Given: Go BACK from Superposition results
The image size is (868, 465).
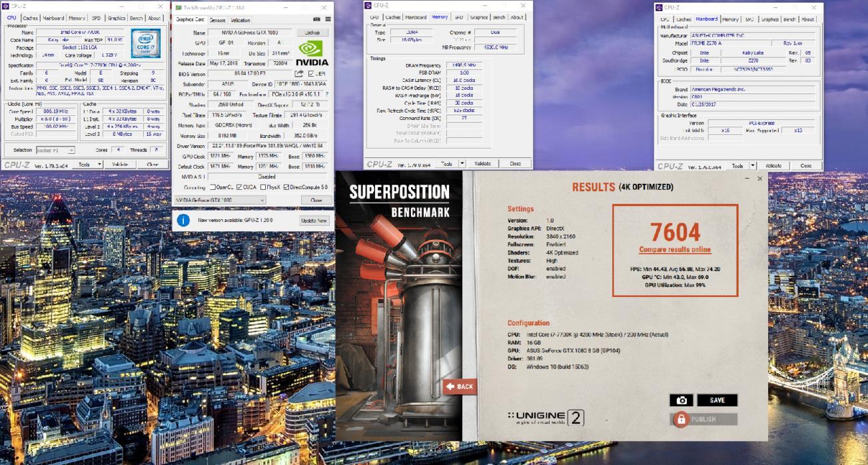Looking at the screenshot, I should tap(460, 386).
